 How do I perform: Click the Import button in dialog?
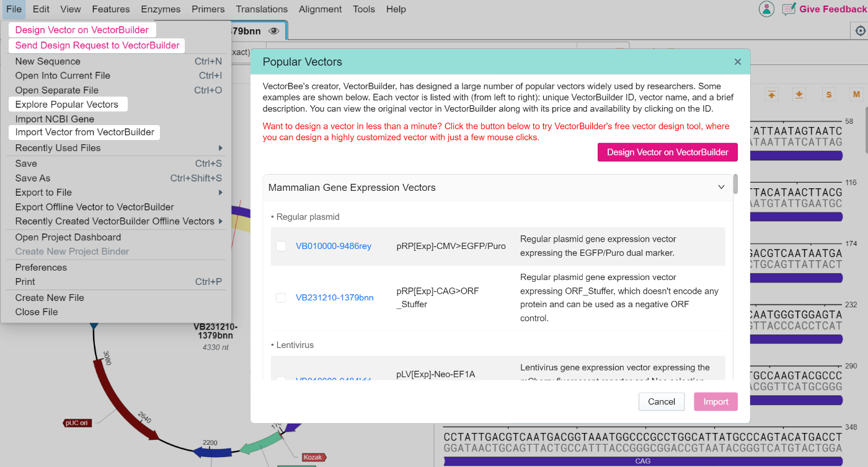pos(716,402)
